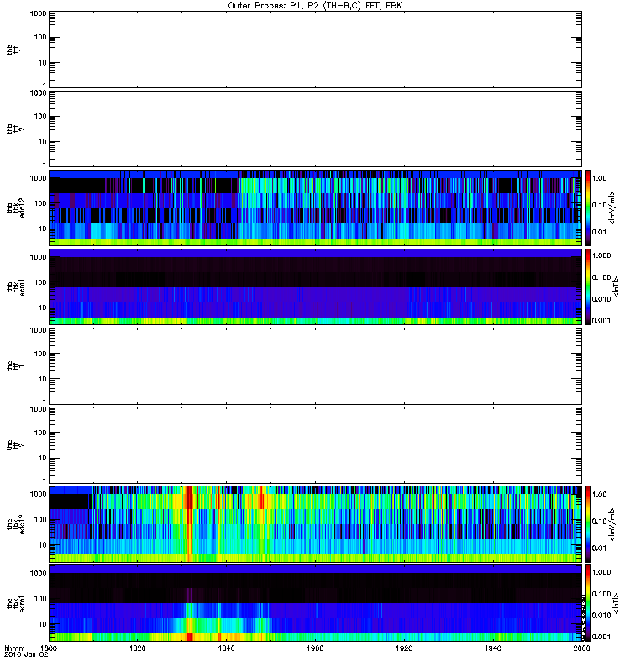Click the "thb fbk scm1" y-axis label
Screen dimensions: 630x672
pos(16,287)
